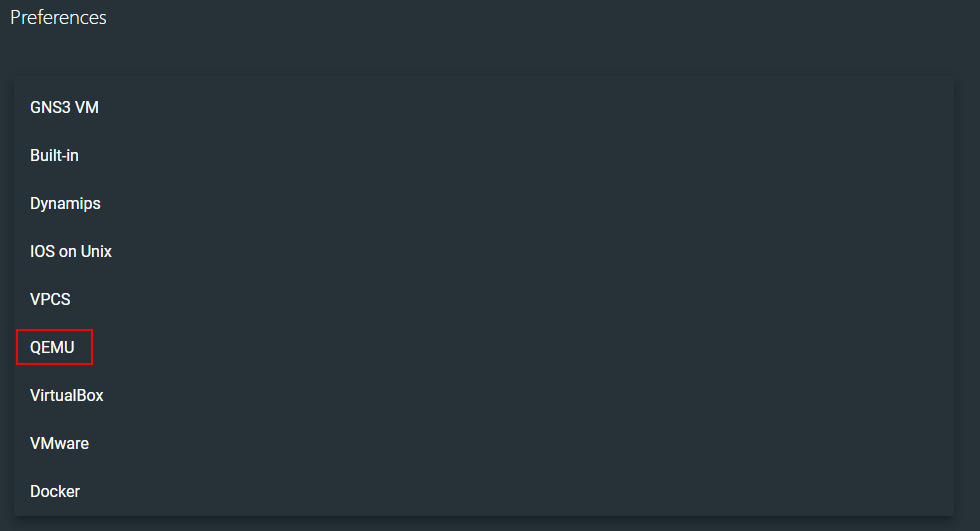Click the red-outlined QEMU item
The height and width of the screenshot is (531, 980).
tap(54, 347)
